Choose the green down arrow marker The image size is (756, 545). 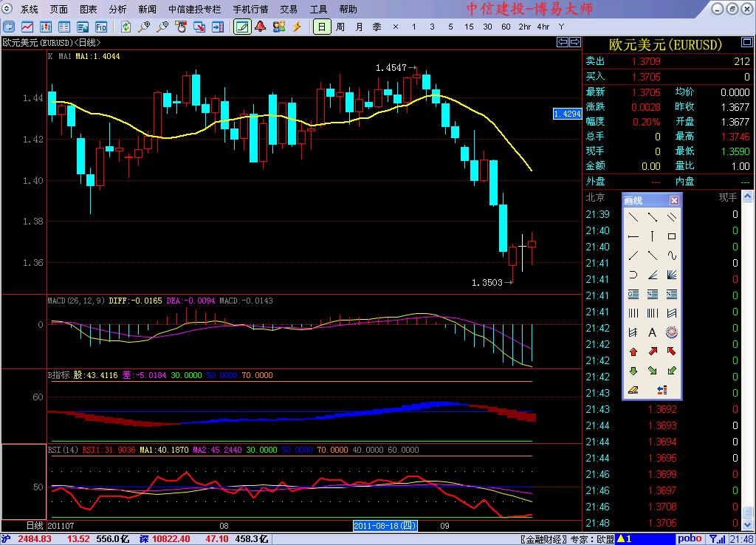click(633, 371)
